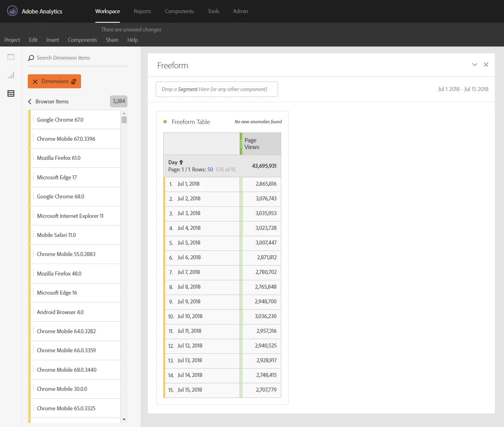
Task: Select Mozilla Firefox 61.0 item
Action: pyautogui.click(x=75, y=158)
